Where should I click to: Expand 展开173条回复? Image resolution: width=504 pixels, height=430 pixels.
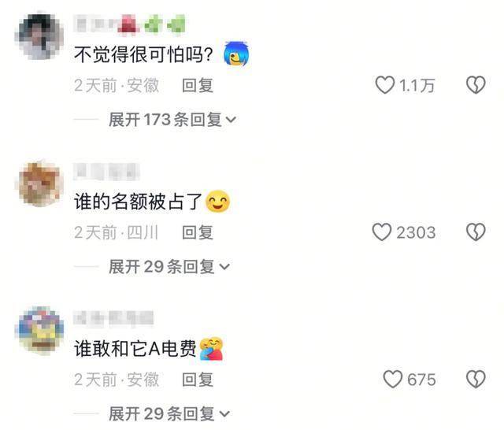coord(172,120)
